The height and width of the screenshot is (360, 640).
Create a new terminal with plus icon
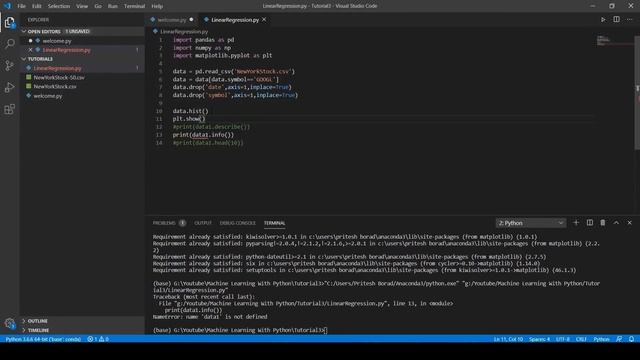[576, 223]
